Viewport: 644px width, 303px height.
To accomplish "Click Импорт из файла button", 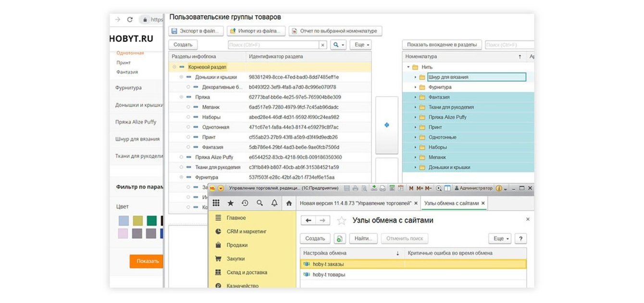I will [x=256, y=31].
